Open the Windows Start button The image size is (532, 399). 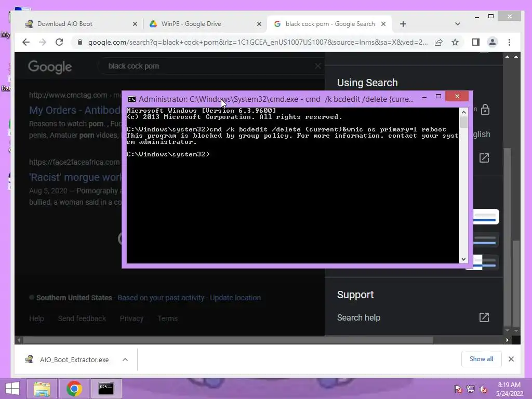[12, 389]
